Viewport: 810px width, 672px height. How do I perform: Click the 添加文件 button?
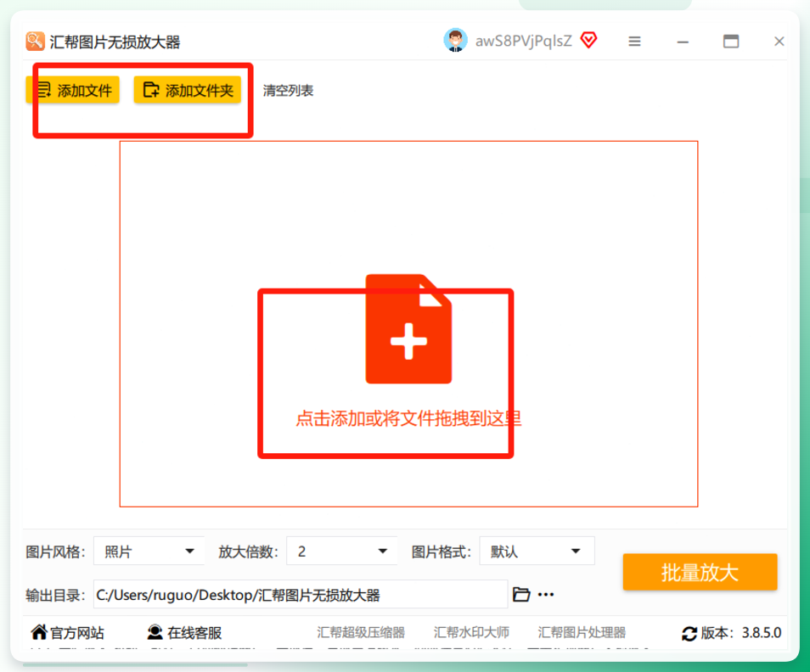pos(73,90)
